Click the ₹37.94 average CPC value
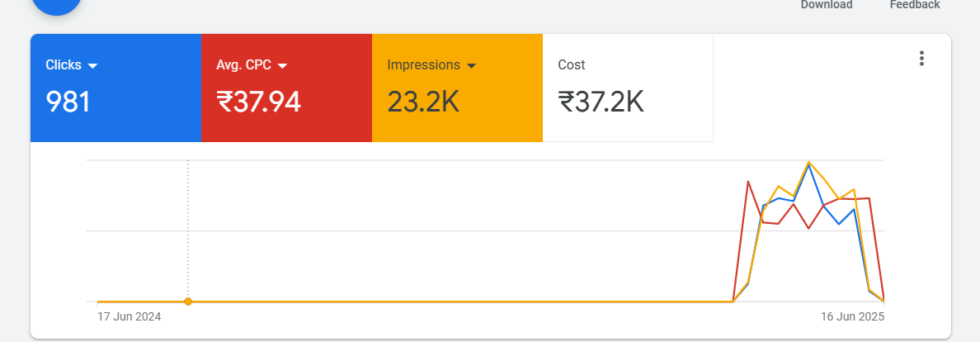The width and height of the screenshot is (980, 342). tap(258, 102)
